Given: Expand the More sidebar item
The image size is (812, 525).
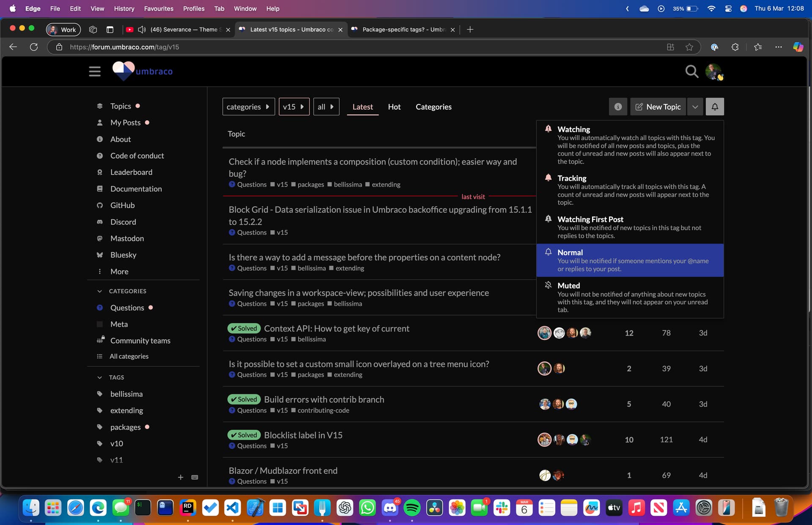Looking at the screenshot, I should [x=119, y=272].
